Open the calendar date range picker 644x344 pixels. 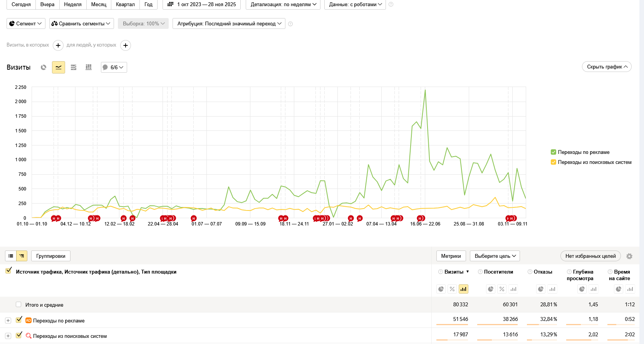(x=202, y=4)
